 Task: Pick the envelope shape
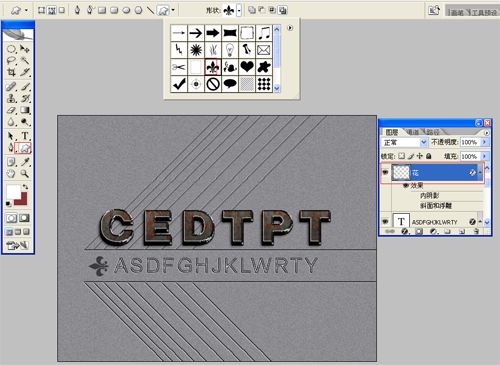pos(264,50)
